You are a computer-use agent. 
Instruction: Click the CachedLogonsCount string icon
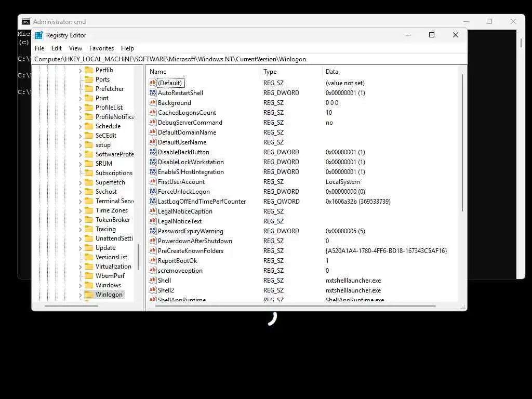[x=153, y=112]
